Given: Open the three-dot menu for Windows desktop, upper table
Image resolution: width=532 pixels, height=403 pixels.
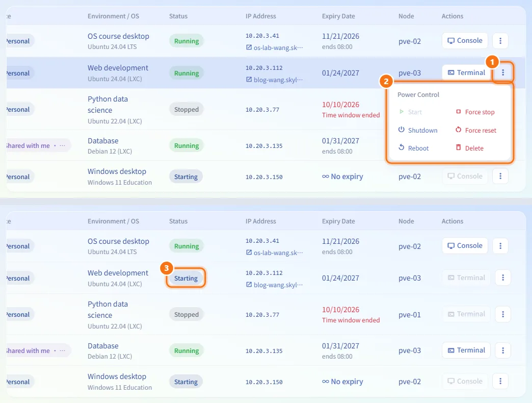Looking at the screenshot, I should 500,176.
